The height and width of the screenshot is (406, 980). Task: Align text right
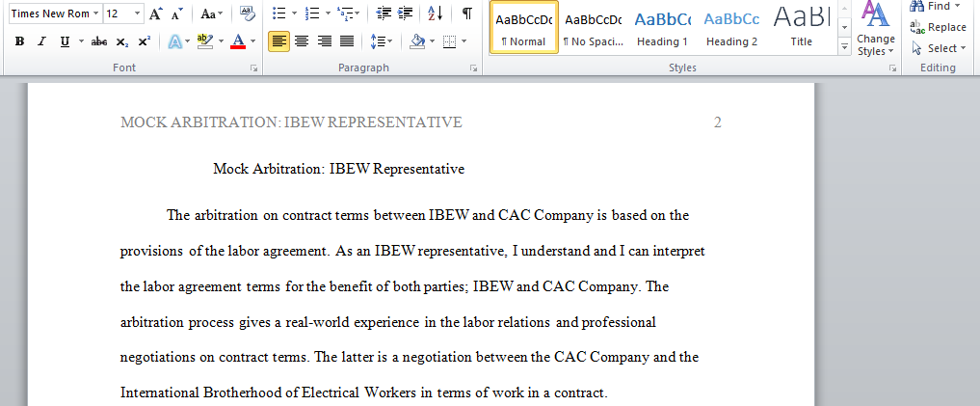pyautogui.click(x=325, y=41)
